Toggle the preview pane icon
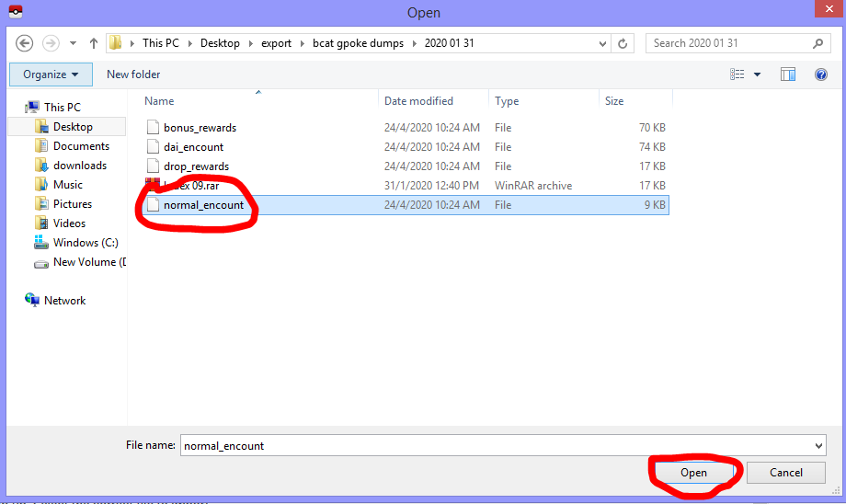 pyautogui.click(x=788, y=74)
